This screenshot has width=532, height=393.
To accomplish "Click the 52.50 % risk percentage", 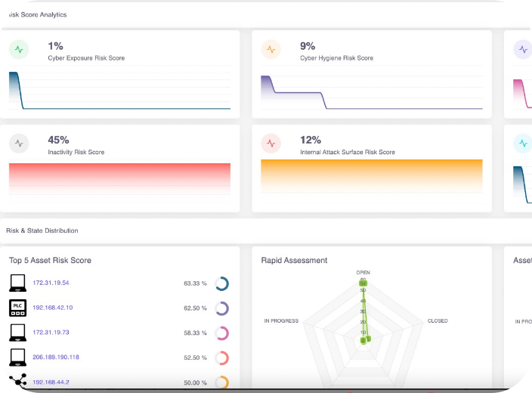I will click(x=195, y=357).
